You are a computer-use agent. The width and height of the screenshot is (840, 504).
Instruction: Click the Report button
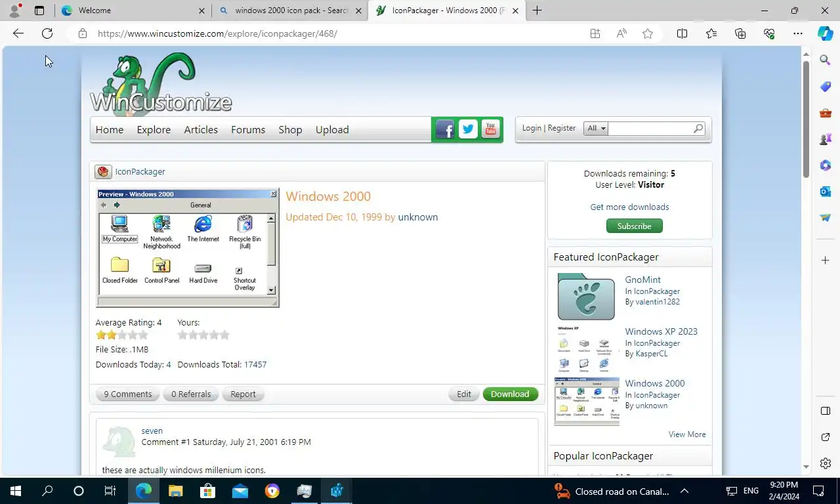coord(243,394)
